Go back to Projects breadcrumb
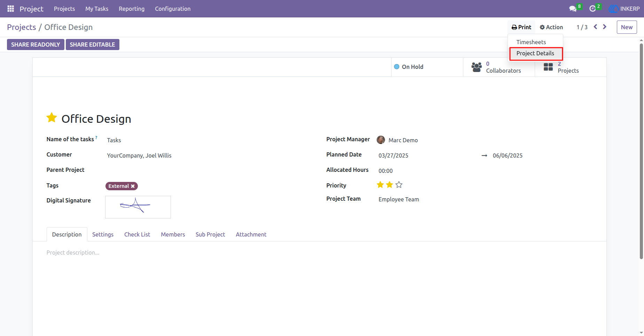This screenshot has width=644, height=336. click(22, 27)
